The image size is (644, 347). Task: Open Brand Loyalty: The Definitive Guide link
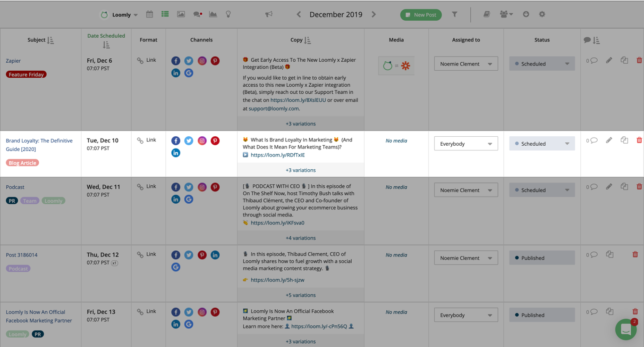[x=39, y=145]
